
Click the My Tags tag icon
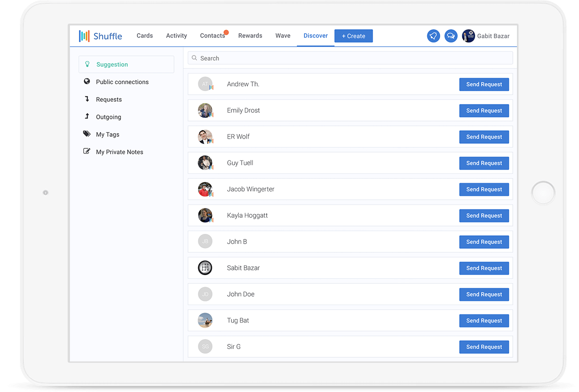(x=87, y=134)
